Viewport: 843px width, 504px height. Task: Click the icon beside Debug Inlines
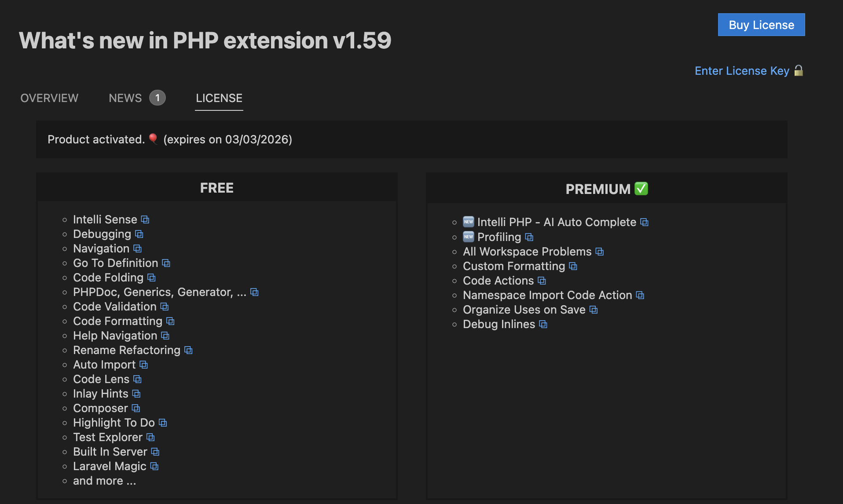543,324
